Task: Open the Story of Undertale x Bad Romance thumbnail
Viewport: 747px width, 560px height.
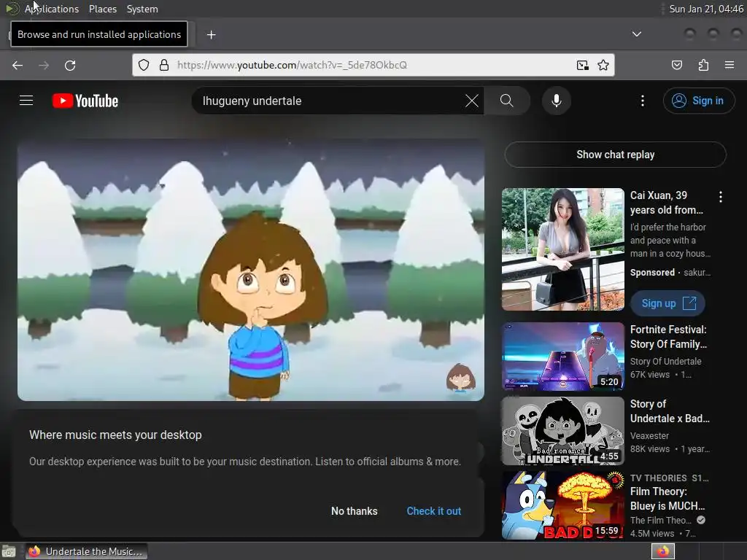Action: click(562, 431)
